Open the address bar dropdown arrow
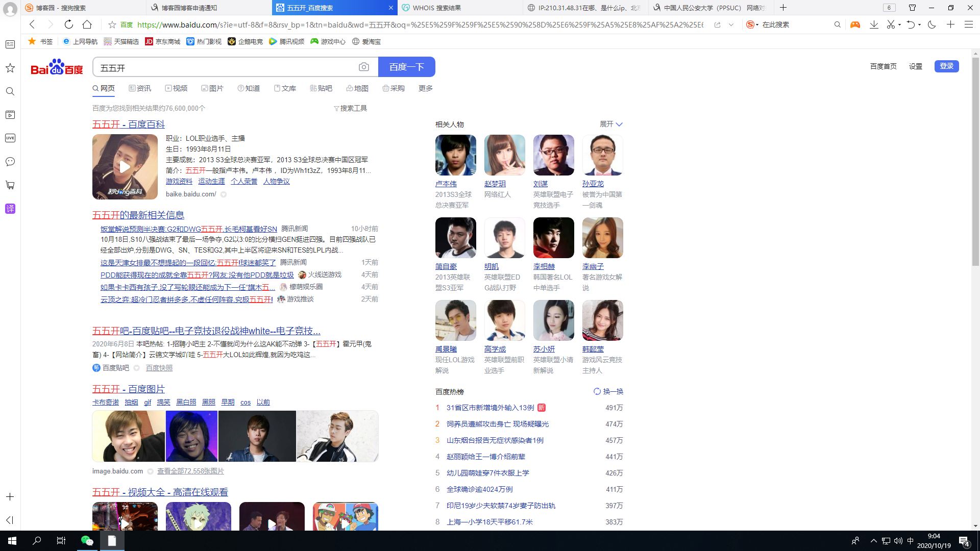The height and width of the screenshot is (551, 980). tap(731, 24)
